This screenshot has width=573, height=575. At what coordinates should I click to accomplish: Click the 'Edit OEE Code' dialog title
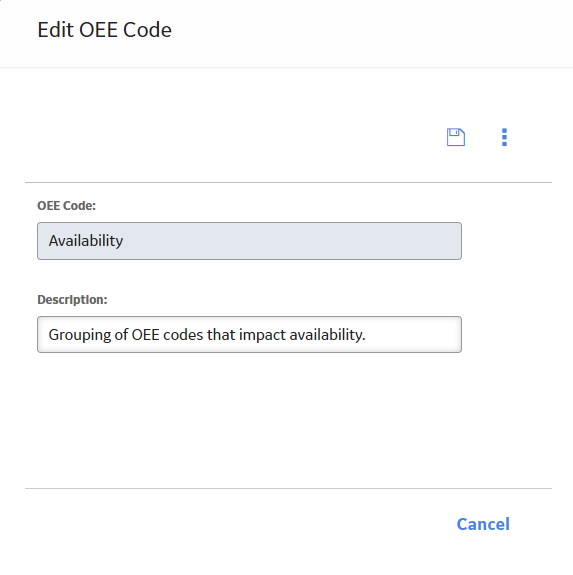tap(104, 30)
